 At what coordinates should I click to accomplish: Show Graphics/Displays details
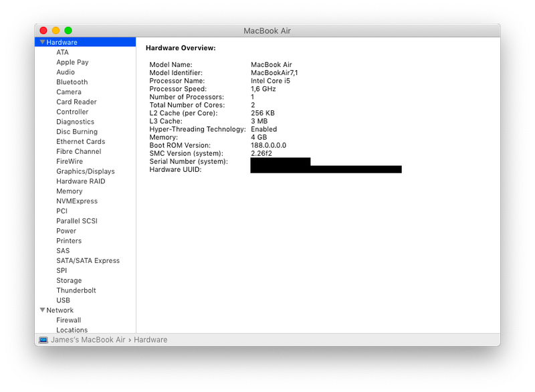tap(86, 171)
